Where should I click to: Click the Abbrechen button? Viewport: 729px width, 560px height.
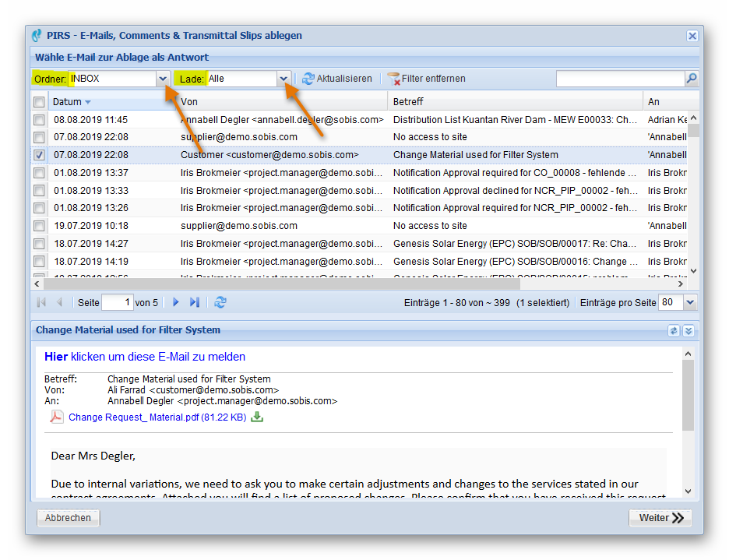pos(68,517)
